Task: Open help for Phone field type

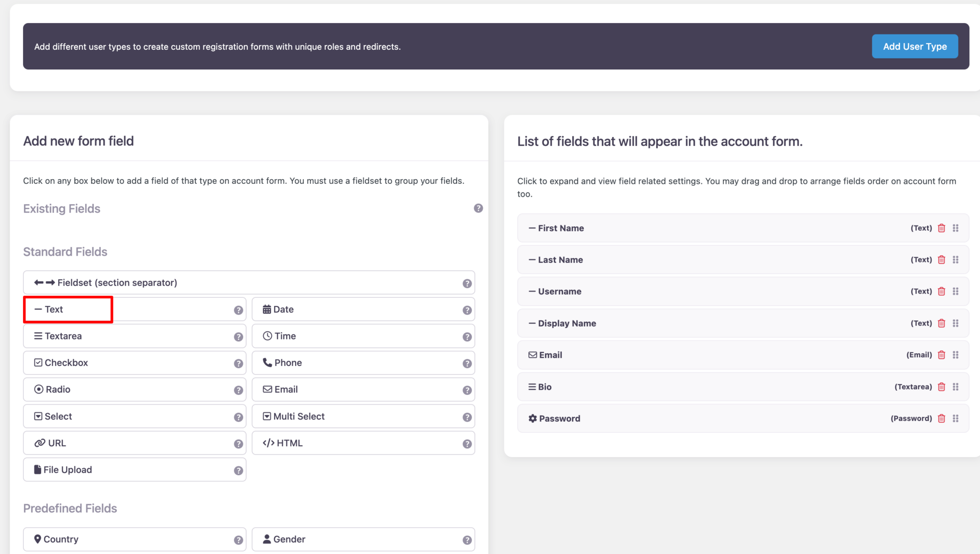Action: pyautogui.click(x=467, y=364)
